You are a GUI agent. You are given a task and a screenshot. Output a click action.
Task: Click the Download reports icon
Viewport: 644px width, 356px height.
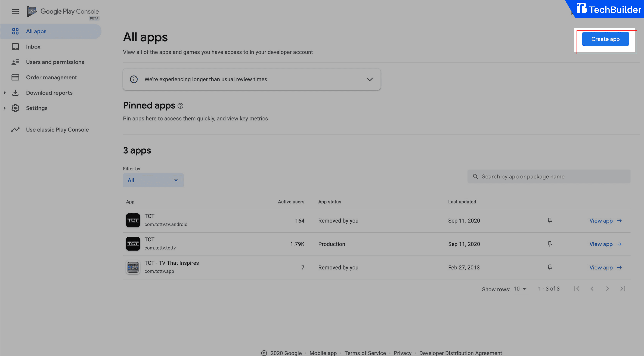coord(16,93)
